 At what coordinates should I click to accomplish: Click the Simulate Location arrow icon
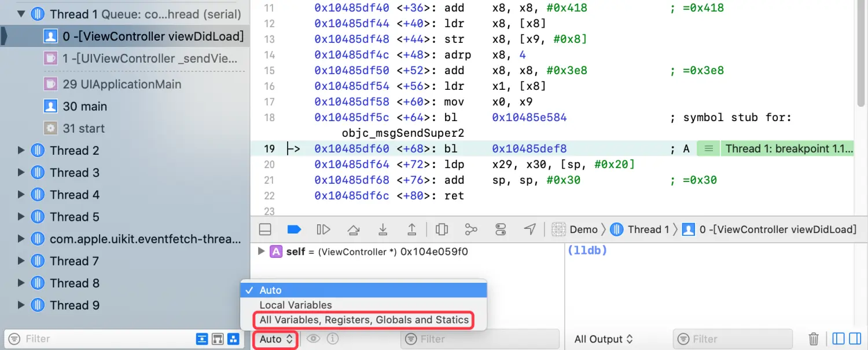coord(530,229)
